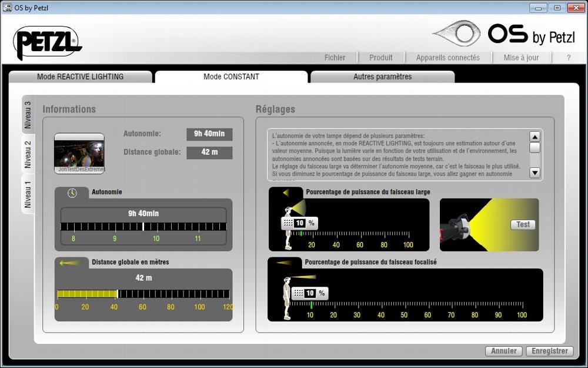Viewport: 588px width, 368px height.
Task: Click the 'Pourcentage de puissance du faisceau focalisé' label
Action: tap(370, 262)
